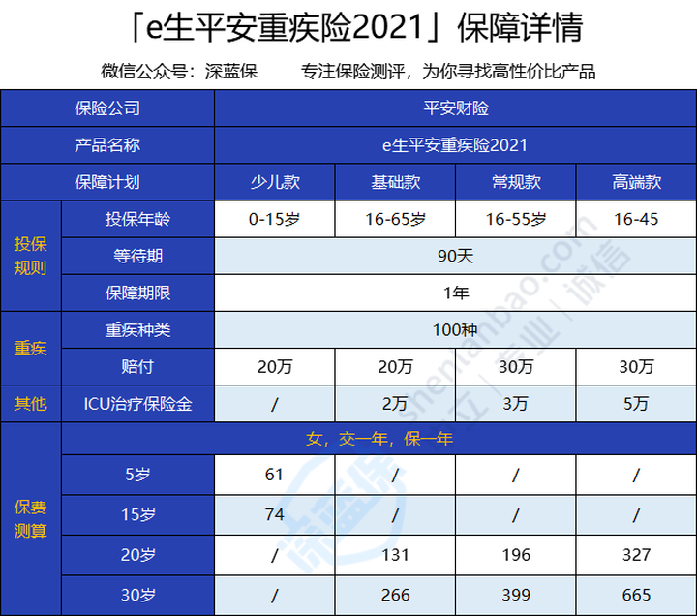Select the 2万 ICU benefit cell
The image size is (697, 616).
[x=395, y=403]
